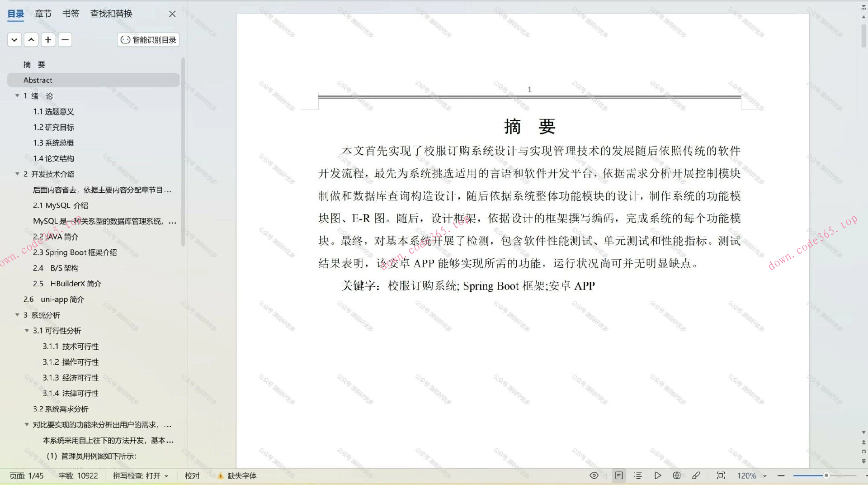This screenshot has height=485, width=868.
Task: Open the 查找和替换 panel
Action: pyautogui.click(x=111, y=14)
